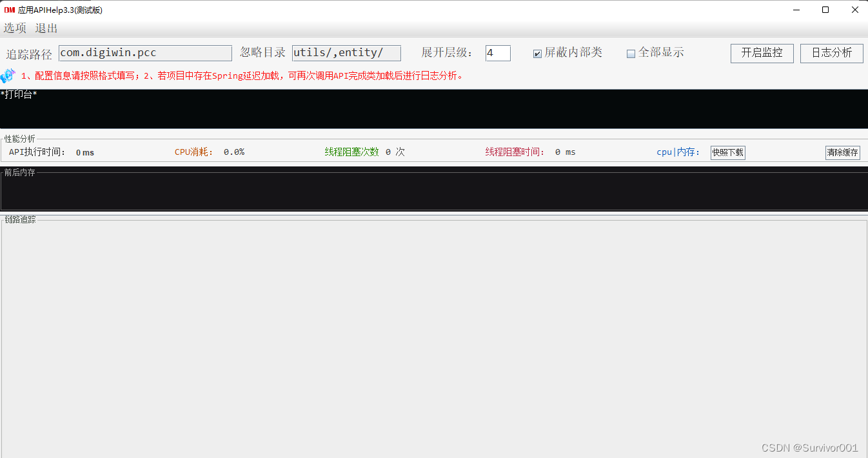Click the blue dolphin icon beside the tip text
868x458 pixels.
pos(8,75)
